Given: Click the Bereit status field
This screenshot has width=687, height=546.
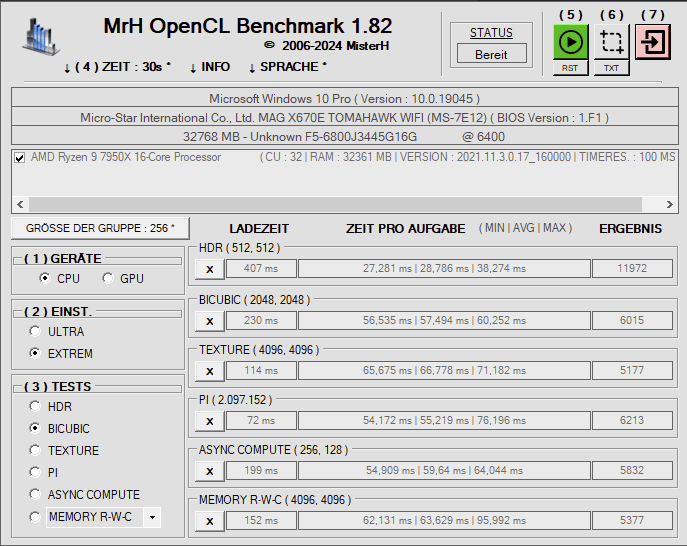Looking at the screenshot, I should coord(492,54).
